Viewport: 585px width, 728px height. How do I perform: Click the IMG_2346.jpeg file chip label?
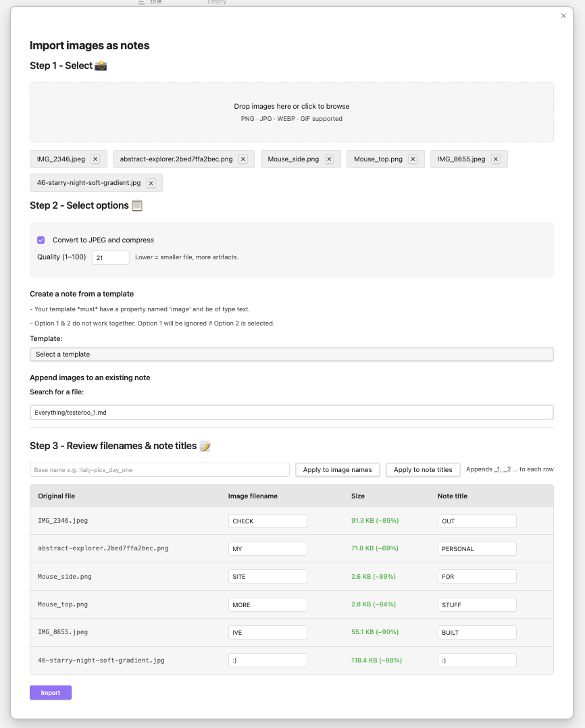click(61, 159)
